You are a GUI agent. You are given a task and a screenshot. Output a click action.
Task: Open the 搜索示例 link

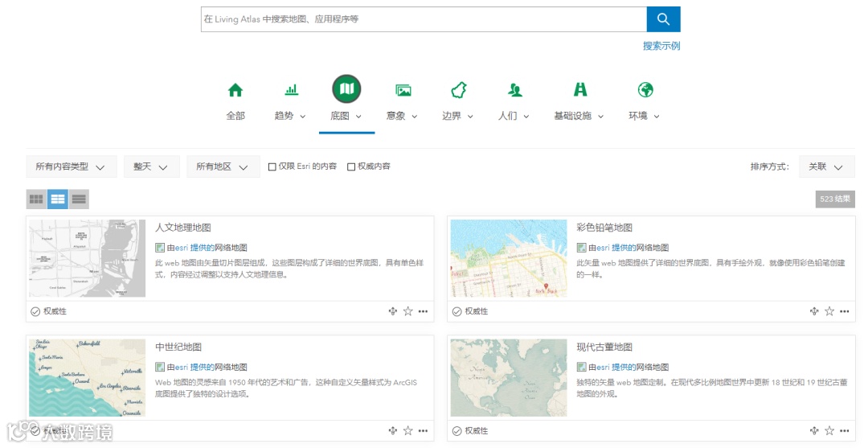[x=661, y=46]
